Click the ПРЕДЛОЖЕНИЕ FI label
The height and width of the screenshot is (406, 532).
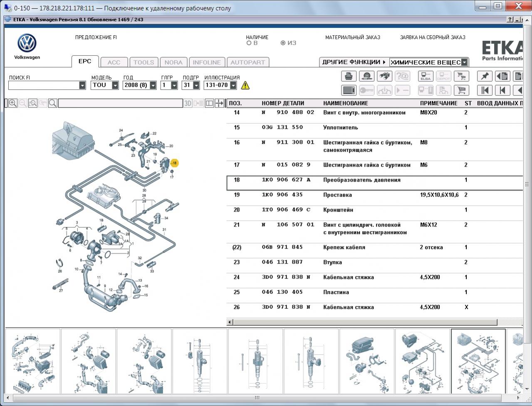pos(96,37)
